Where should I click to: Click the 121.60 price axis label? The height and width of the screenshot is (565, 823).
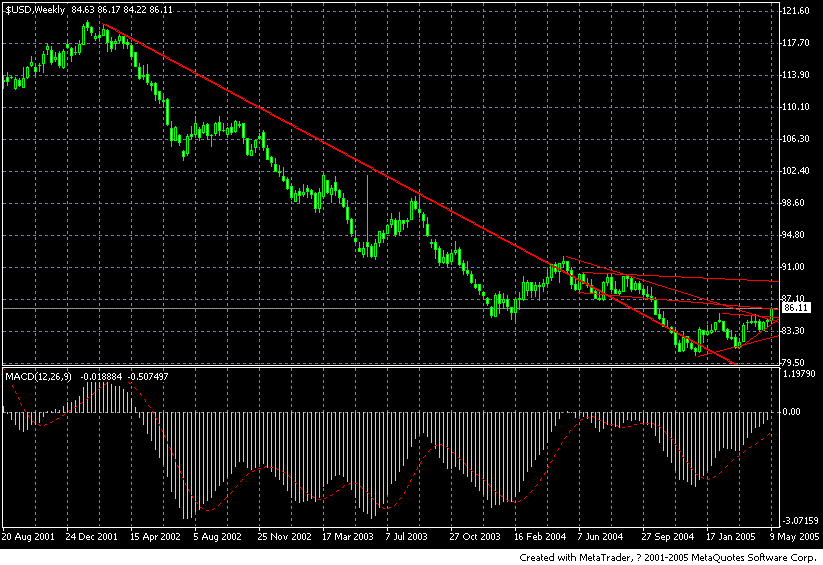point(796,11)
